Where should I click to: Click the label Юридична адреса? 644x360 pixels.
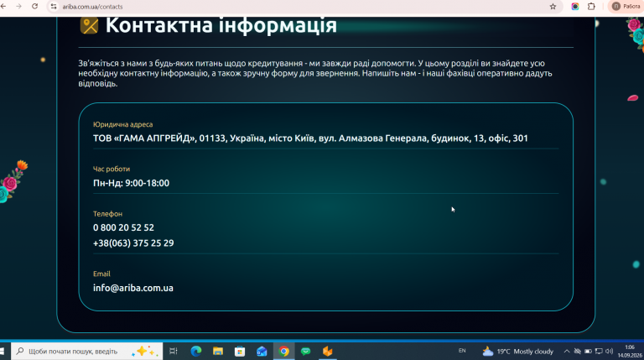click(x=122, y=124)
